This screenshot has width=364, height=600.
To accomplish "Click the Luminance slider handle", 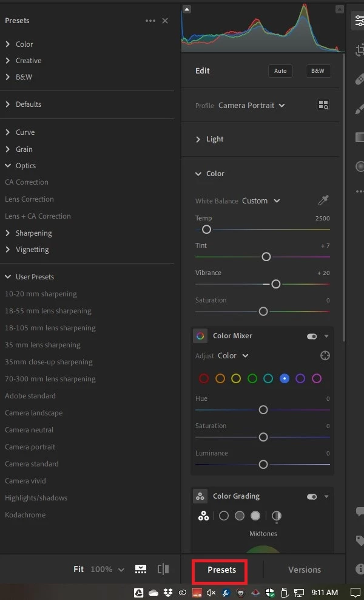I will click(x=263, y=464).
